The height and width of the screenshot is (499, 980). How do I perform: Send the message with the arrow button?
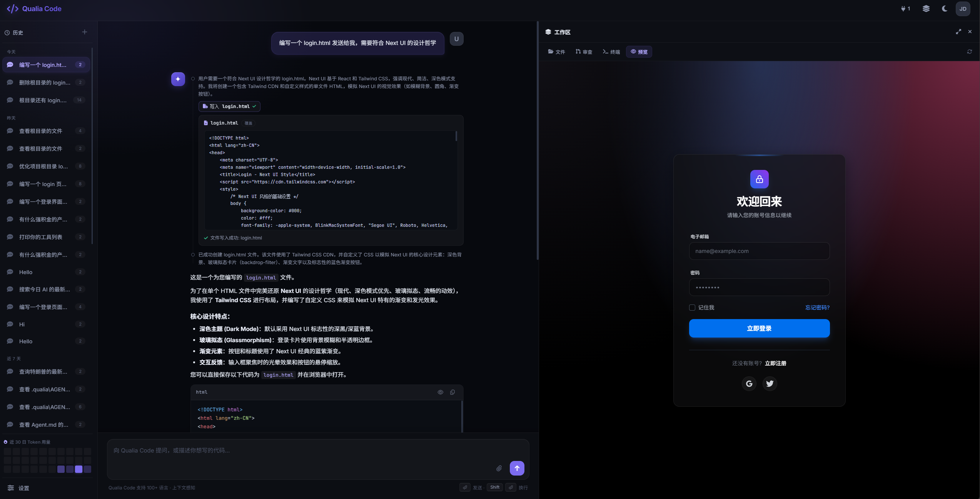[517, 468]
